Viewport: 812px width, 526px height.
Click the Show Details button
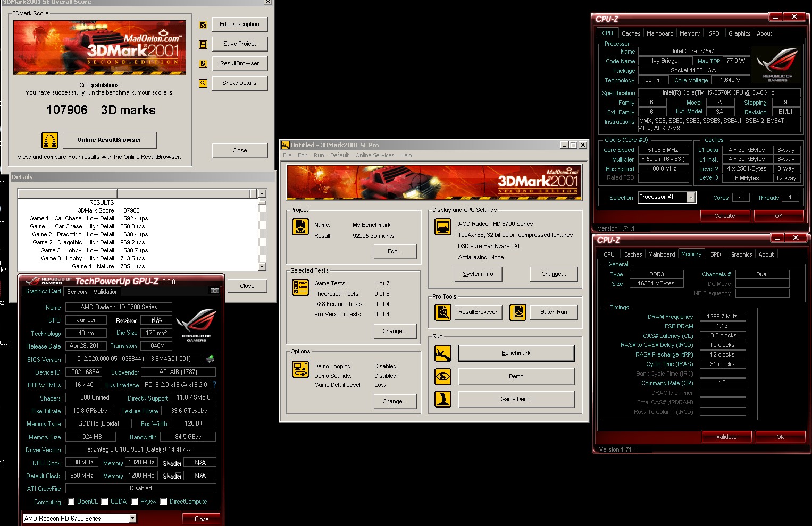[239, 83]
